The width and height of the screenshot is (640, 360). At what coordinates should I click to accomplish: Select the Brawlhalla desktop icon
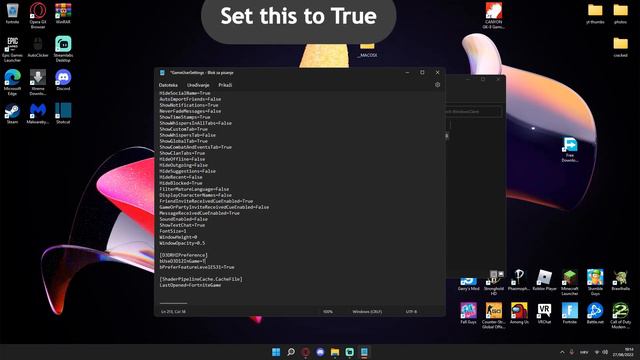pyautogui.click(x=620, y=280)
